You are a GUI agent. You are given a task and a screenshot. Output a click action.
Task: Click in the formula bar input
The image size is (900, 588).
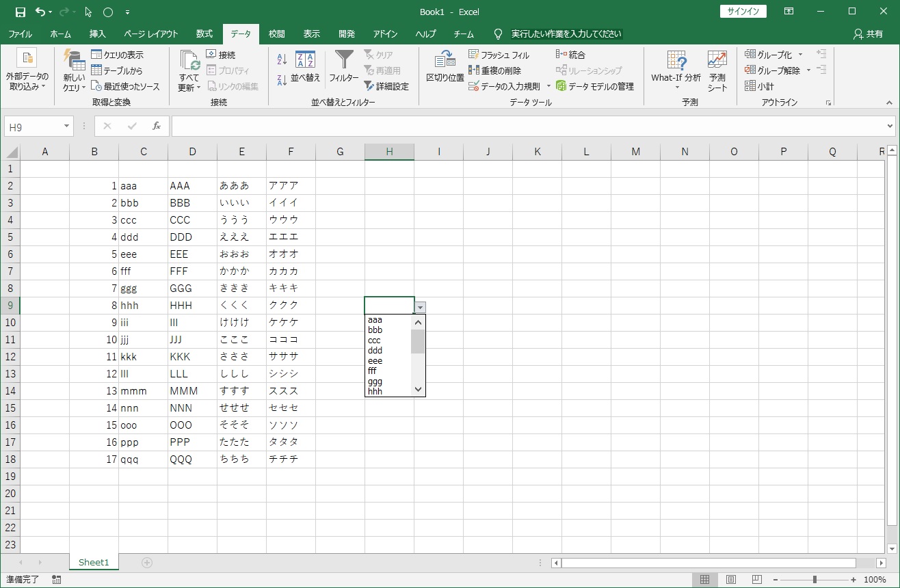pos(527,126)
